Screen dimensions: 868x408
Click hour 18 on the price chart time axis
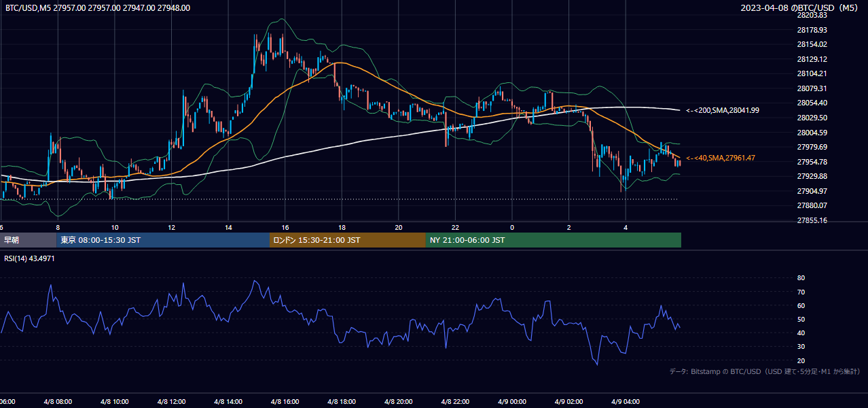click(x=342, y=228)
